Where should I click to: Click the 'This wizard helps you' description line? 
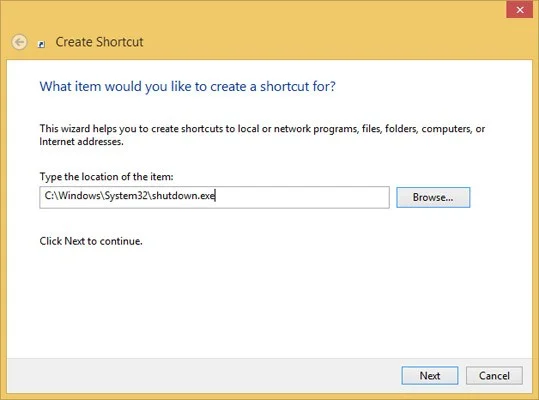point(262,129)
